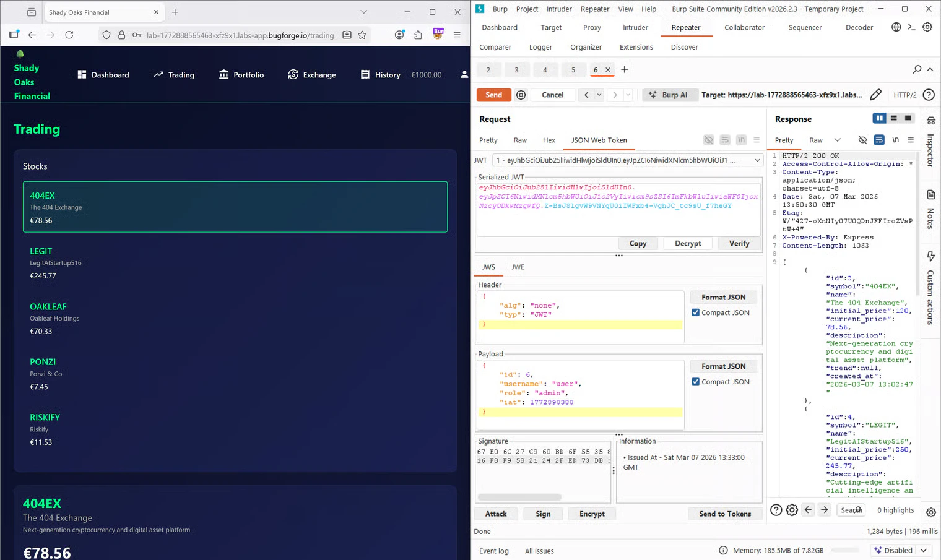Open the Project menu in Burp
This screenshot has width=941, height=560.
click(527, 9)
